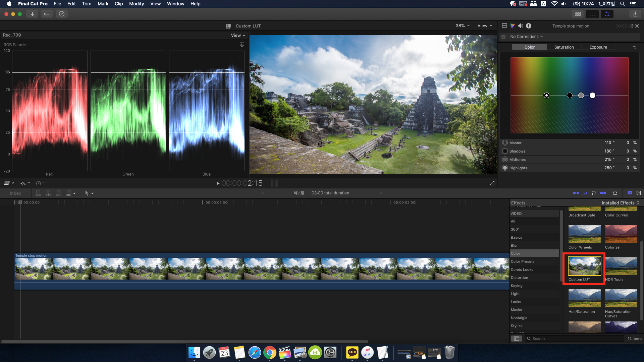
Task: Click the scope settings icon in RGB Parade
Action: point(242,45)
